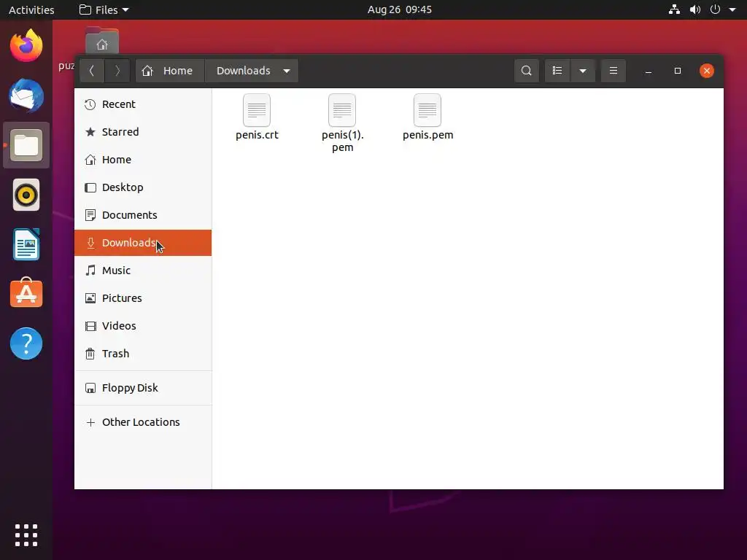Open the Downloads path dropdown arrow
747x560 pixels.
click(286, 71)
